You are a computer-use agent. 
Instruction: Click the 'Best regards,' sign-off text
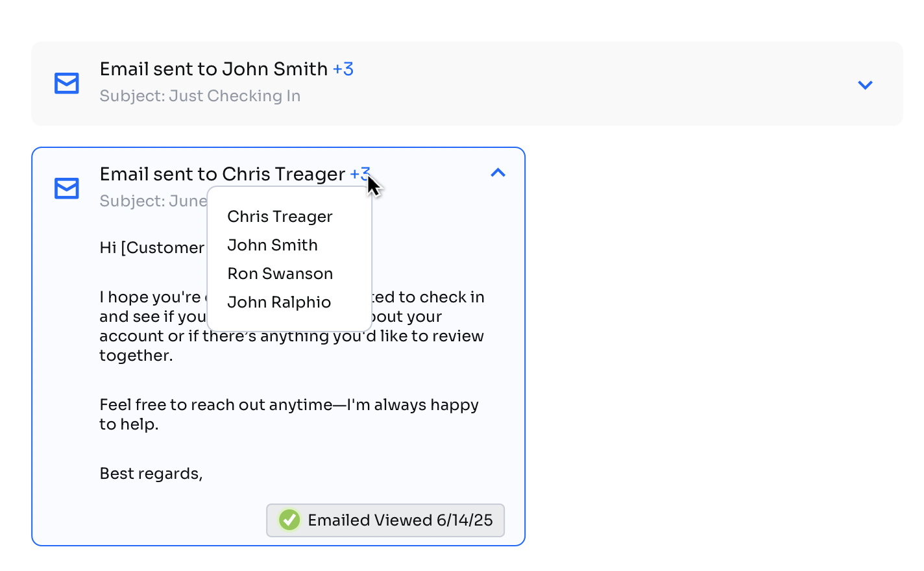point(151,474)
